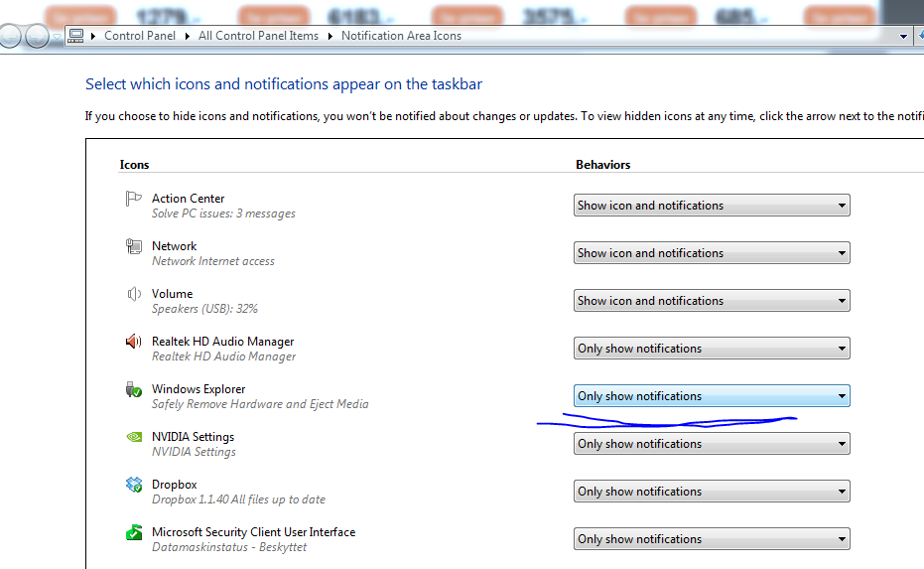
Task: Click the Windows Explorer label
Action: (x=198, y=389)
